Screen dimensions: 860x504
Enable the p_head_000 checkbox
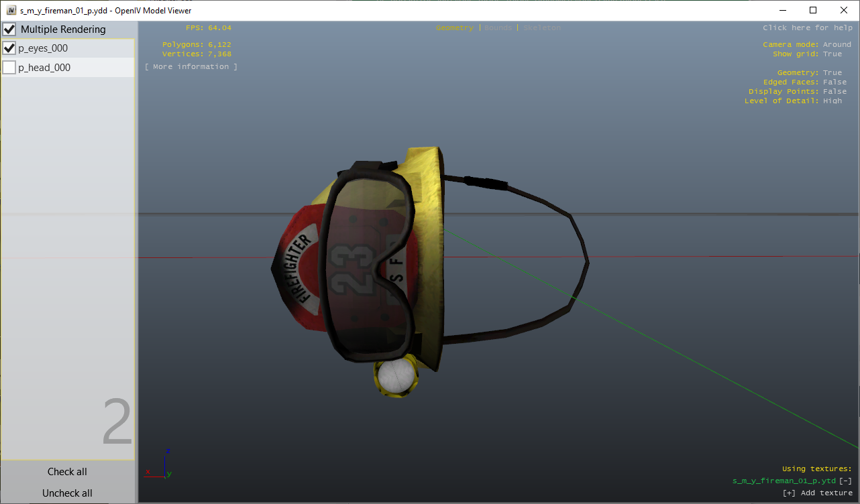click(x=9, y=68)
